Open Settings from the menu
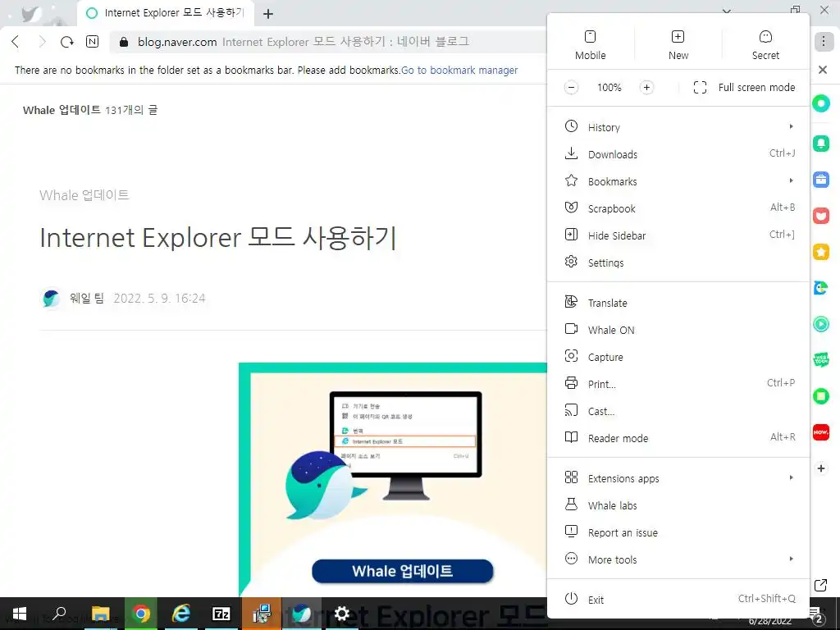Viewport: 840px width, 630px height. pos(678,262)
